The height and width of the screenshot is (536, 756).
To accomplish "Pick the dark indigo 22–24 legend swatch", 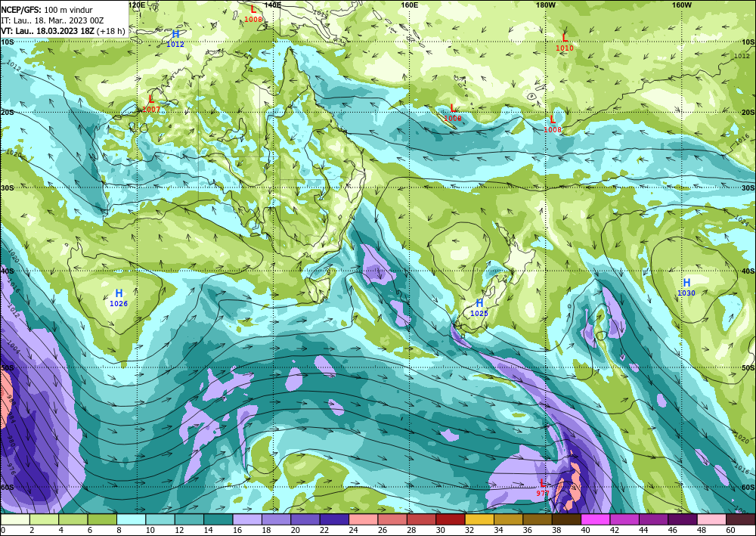I will point(334,519).
